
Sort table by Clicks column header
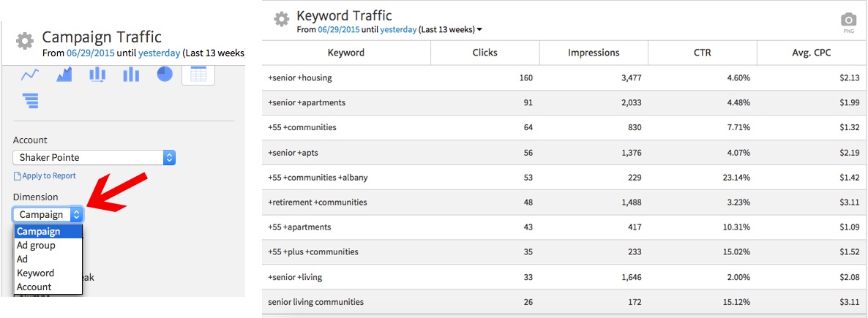(484, 53)
